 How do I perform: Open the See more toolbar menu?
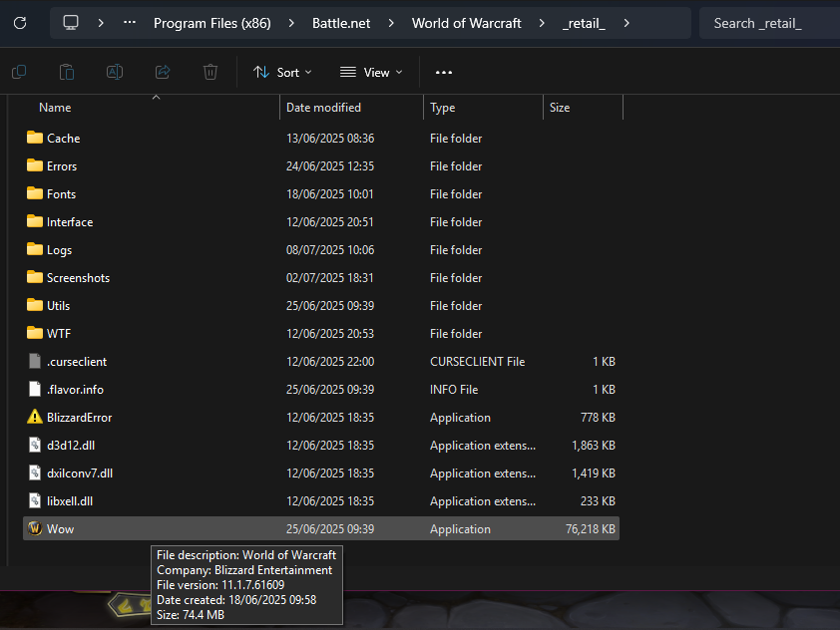point(444,72)
